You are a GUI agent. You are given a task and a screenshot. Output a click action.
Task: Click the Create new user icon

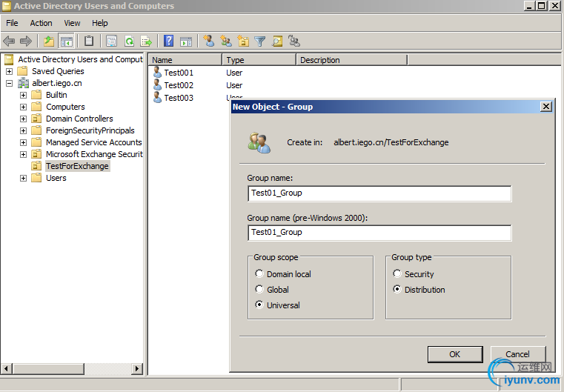208,41
